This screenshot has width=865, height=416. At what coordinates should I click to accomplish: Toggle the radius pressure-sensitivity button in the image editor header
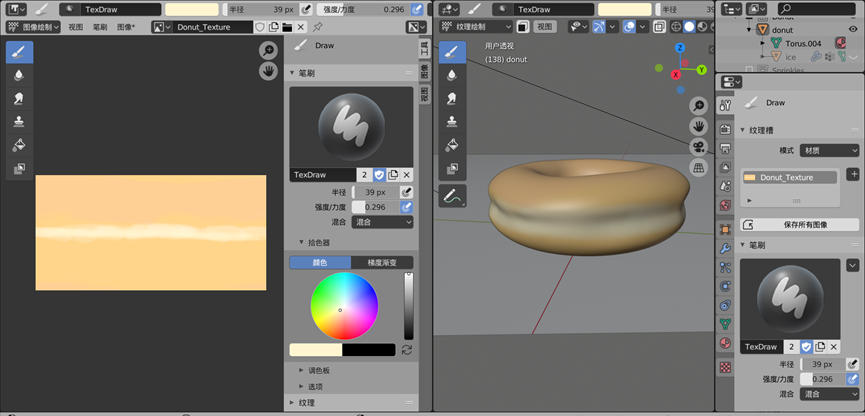click(306, 9)
